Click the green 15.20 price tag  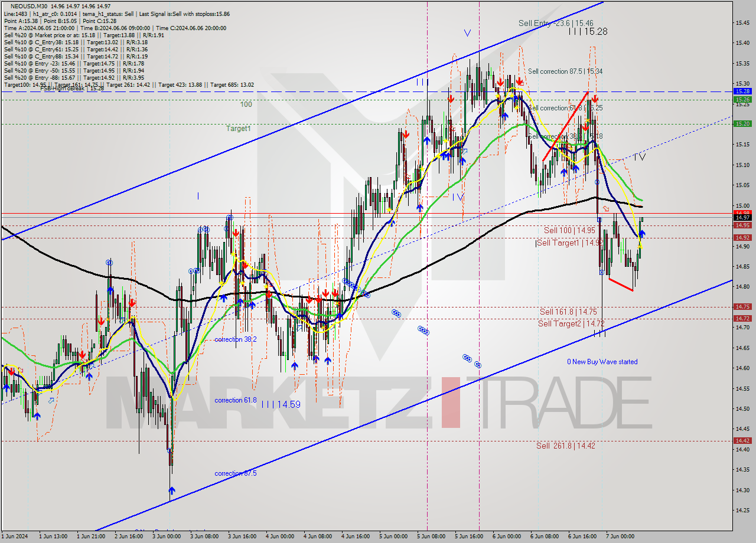pyautogui.click(x=742, y=124)
